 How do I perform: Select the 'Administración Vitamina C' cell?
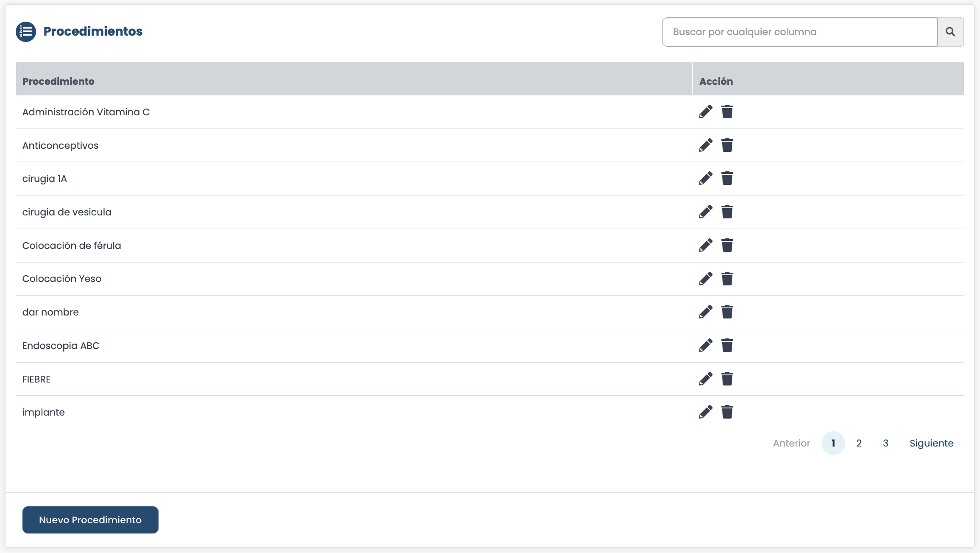[354, 112]
